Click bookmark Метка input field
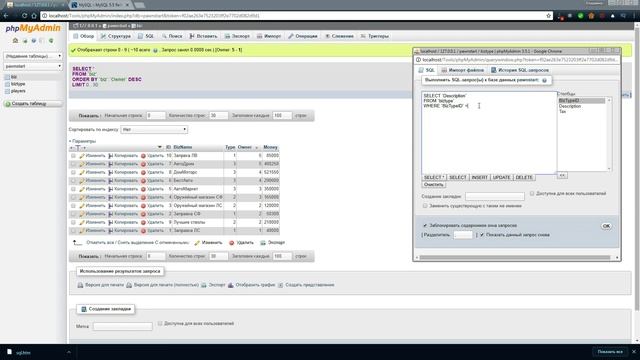 pos(122,326)
